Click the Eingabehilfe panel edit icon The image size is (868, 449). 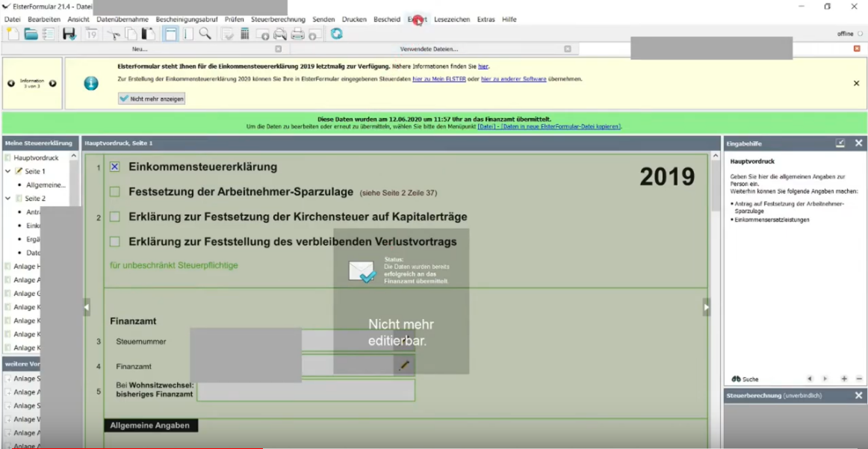point(840,143)
